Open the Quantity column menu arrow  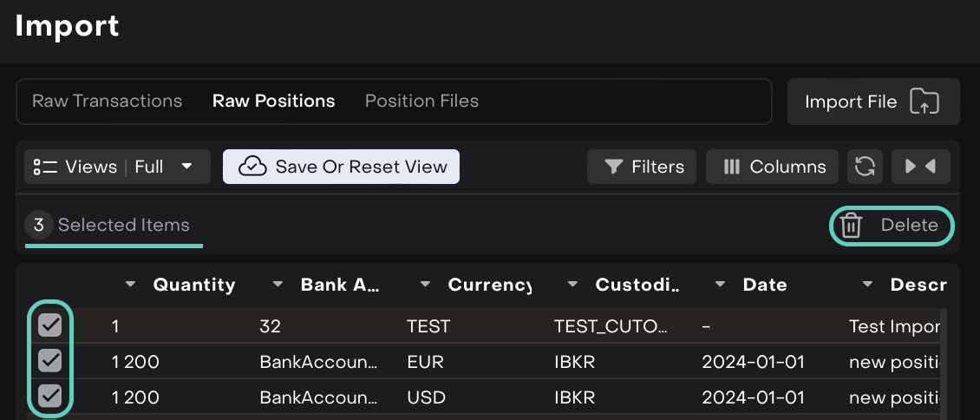[131, 285]
